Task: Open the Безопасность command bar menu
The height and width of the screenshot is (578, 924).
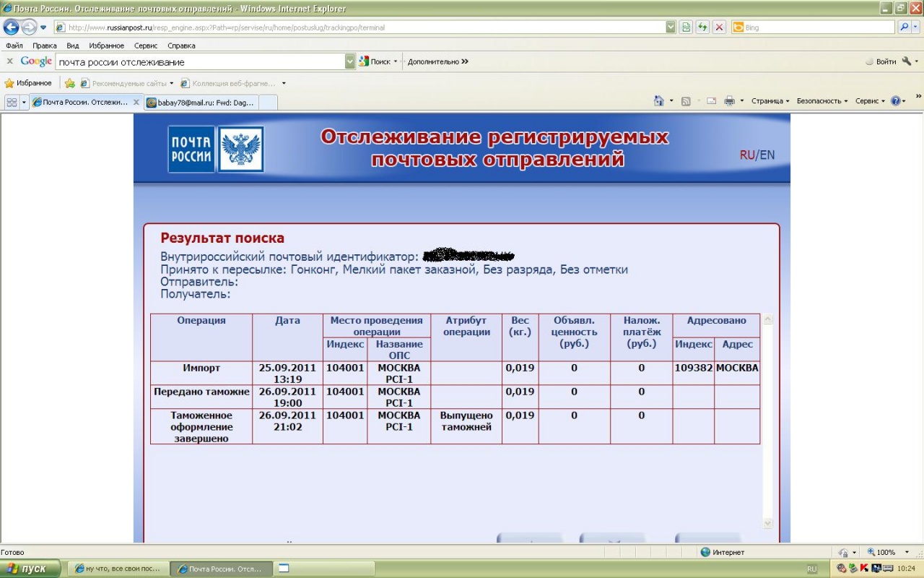Action: tap(822, 101)
